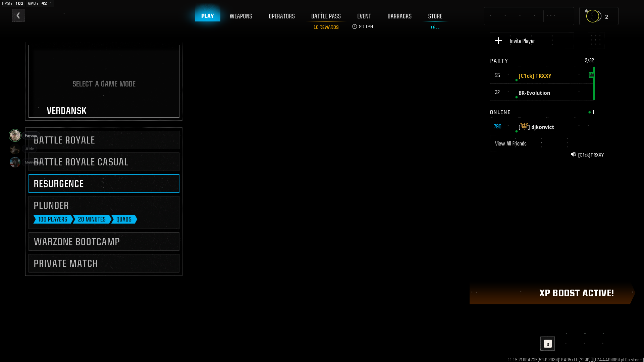The height and width of the screenshot is (362, 644).
Task: Click the yellow ring player rank icon
Action: 593,16
